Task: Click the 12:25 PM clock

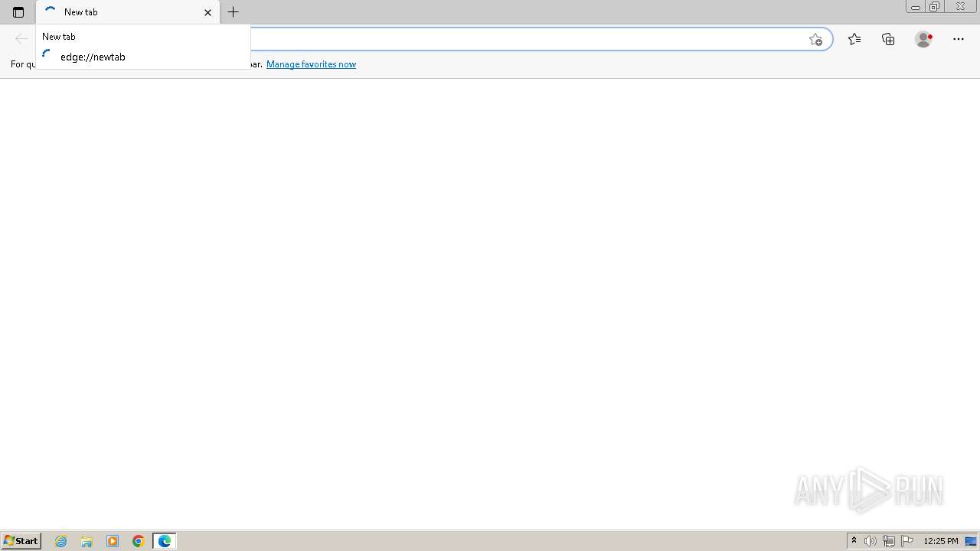Action: tap(941, 541)
